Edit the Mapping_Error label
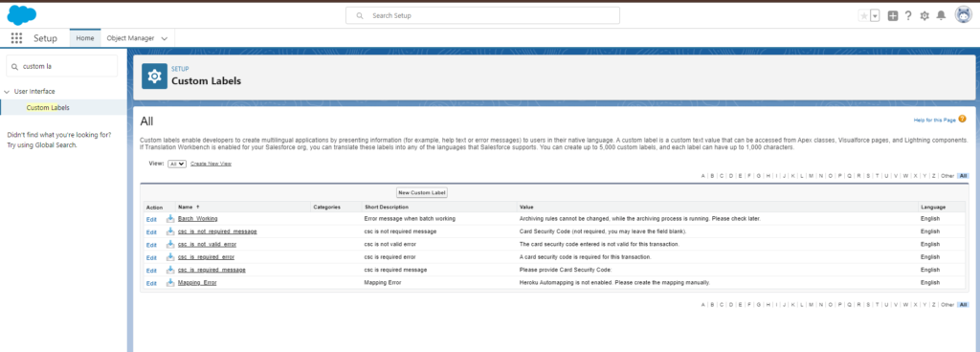 click(x=151, y=283)
